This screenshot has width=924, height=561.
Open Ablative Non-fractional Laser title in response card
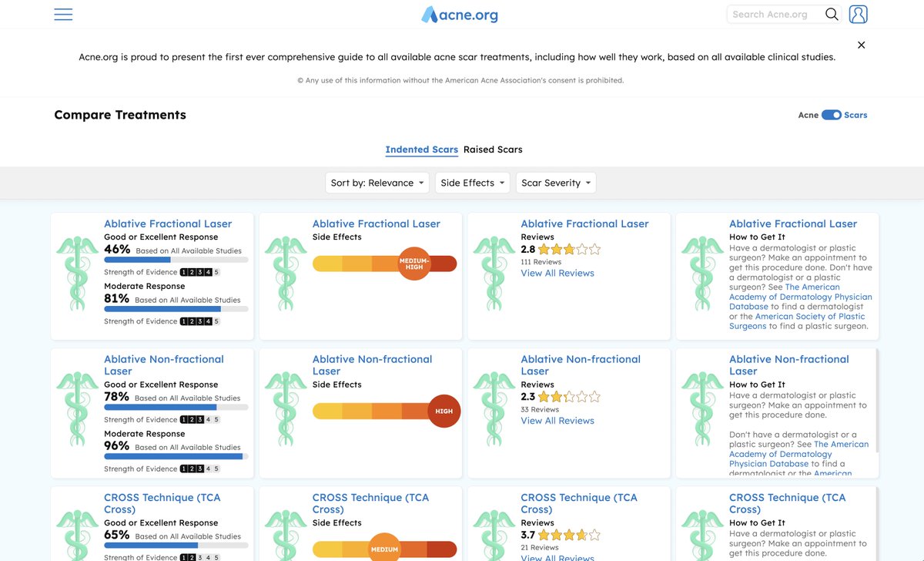(164, 365)
